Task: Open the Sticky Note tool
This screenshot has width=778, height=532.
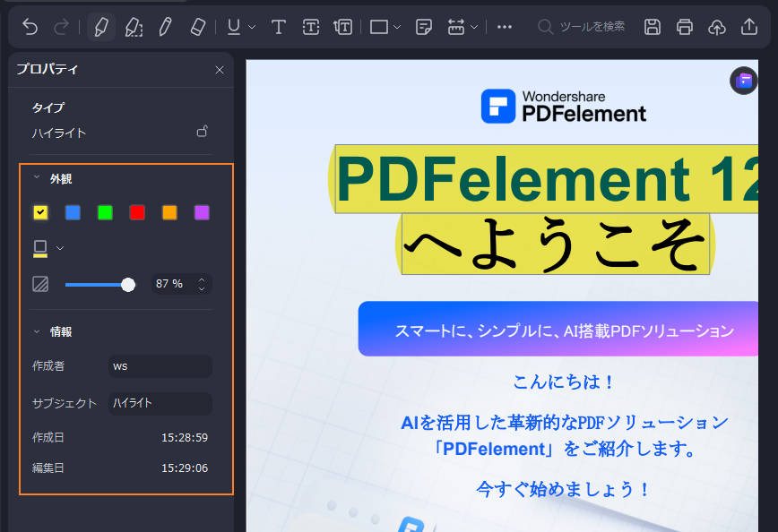Action: 424,27
